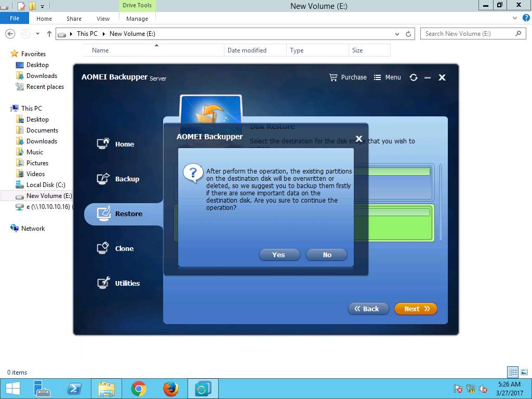The height and width of the screenshot is (399, 532).
Task: Select Favorites in navigation pane
Action: click(33, 54)
